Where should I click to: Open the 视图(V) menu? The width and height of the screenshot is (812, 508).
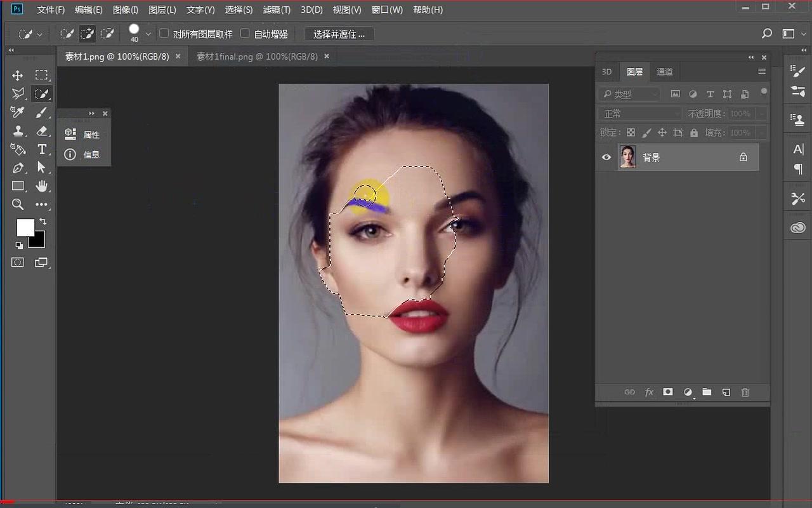click(x=347, y=10)
